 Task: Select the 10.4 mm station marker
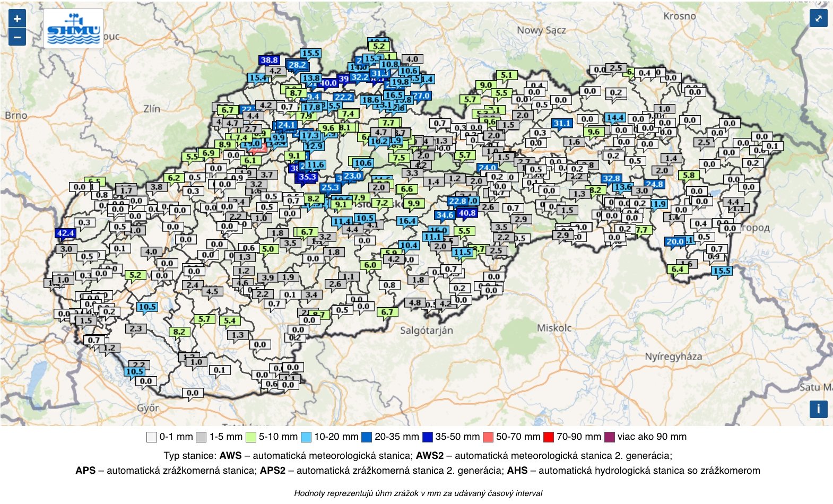(409, 245)
